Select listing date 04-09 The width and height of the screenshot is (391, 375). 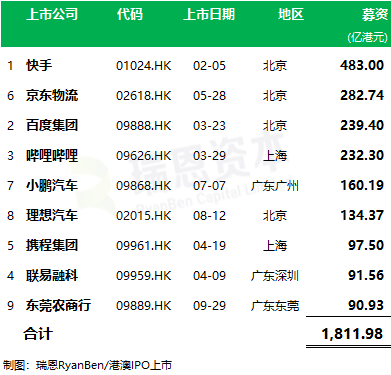pos(209,276)
